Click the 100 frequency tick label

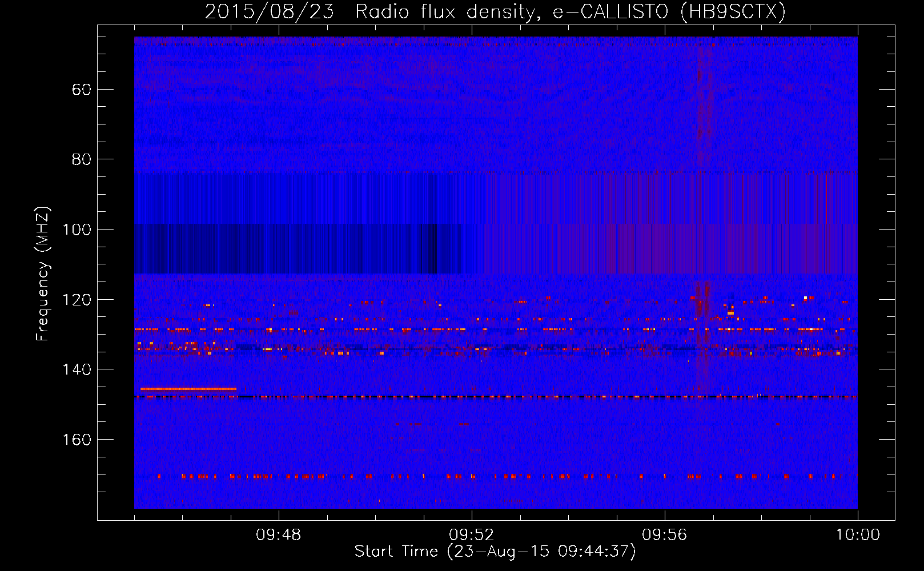[x=77, y=230]
